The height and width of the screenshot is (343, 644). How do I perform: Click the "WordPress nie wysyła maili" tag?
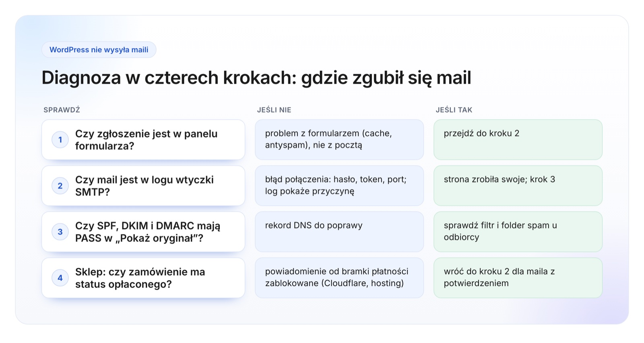click(x=99, y=49)
